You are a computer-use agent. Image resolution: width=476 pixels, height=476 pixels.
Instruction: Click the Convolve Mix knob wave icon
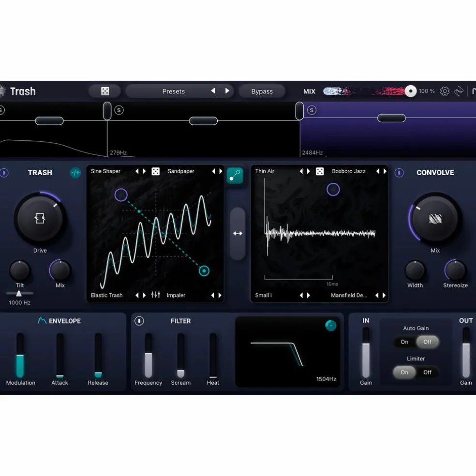click(x=435, y=218)
